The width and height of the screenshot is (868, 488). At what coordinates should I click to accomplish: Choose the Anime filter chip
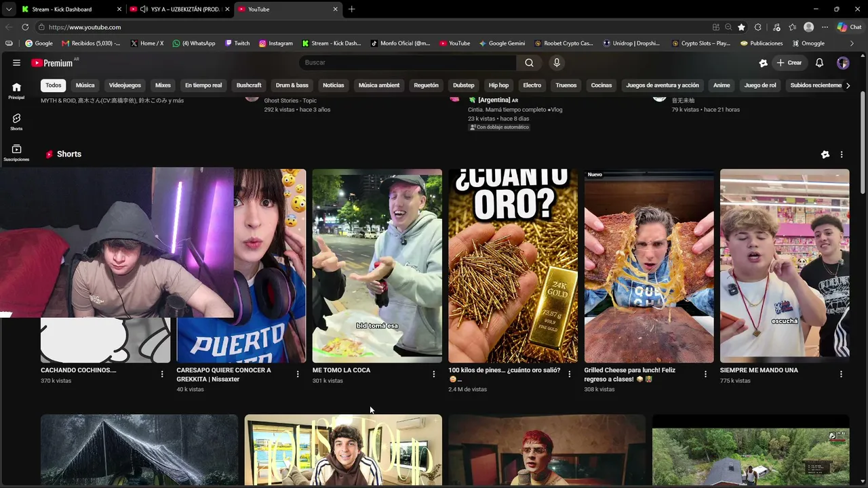coord(722,85)
